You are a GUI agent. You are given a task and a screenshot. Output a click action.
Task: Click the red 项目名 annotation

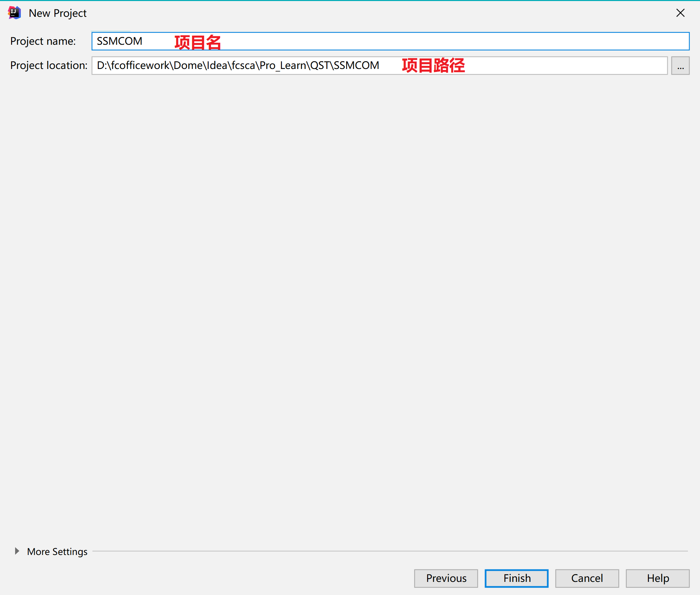(x=198, y=43)
